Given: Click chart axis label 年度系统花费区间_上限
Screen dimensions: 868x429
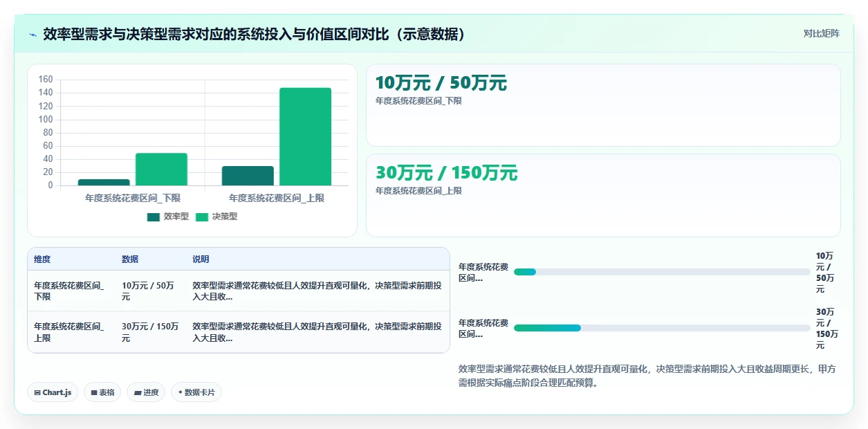Looking at the screenshot, I should pos(277,198).
